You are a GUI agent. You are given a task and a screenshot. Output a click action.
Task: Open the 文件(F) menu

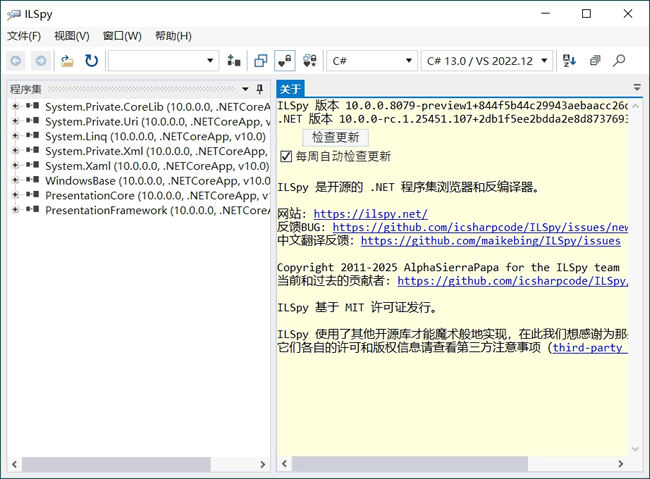pyautogui.click(x=24, y=36)
